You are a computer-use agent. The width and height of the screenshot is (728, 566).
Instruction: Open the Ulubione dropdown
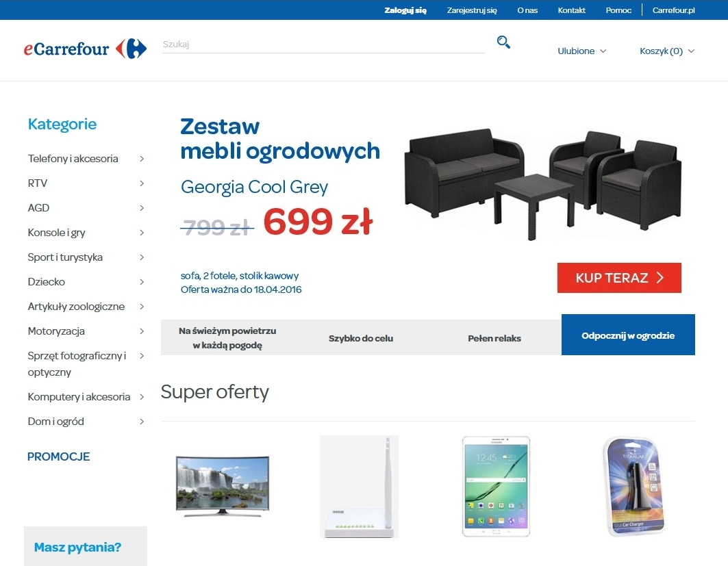581,51
